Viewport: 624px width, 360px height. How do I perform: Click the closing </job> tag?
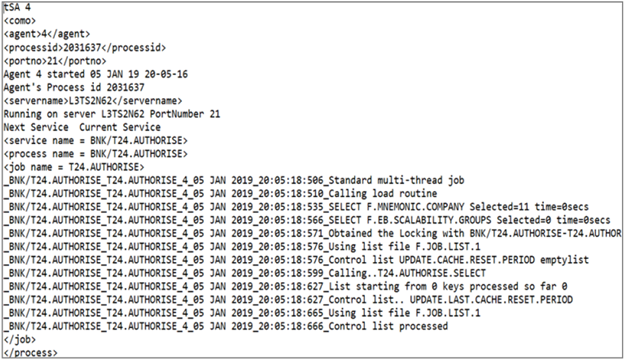click(20, 339)
